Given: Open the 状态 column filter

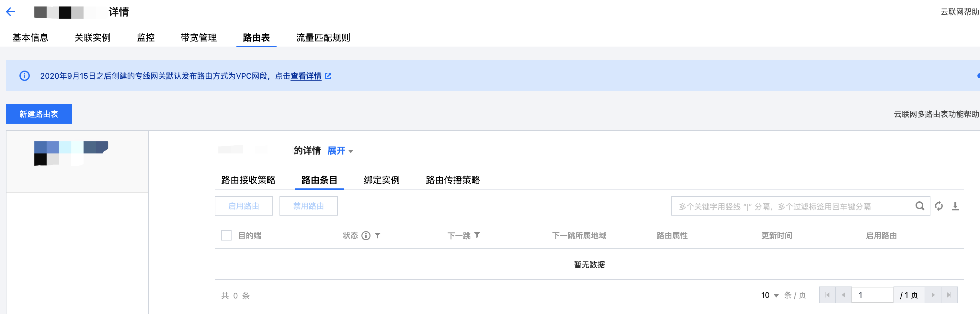Looking at the screenshot, I should 378,236.
